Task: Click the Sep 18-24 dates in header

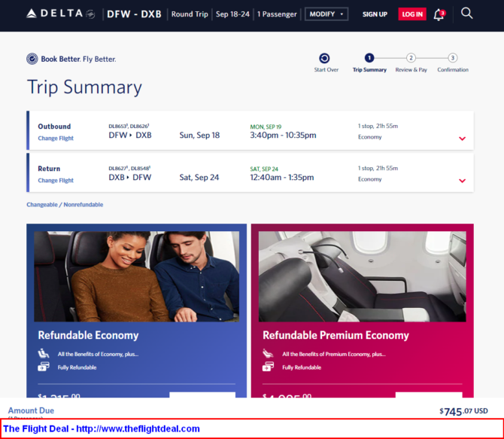Action: [232, 14]
